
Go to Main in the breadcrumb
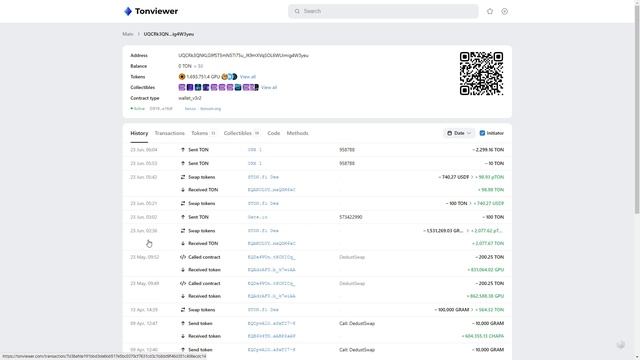[128, 34]
